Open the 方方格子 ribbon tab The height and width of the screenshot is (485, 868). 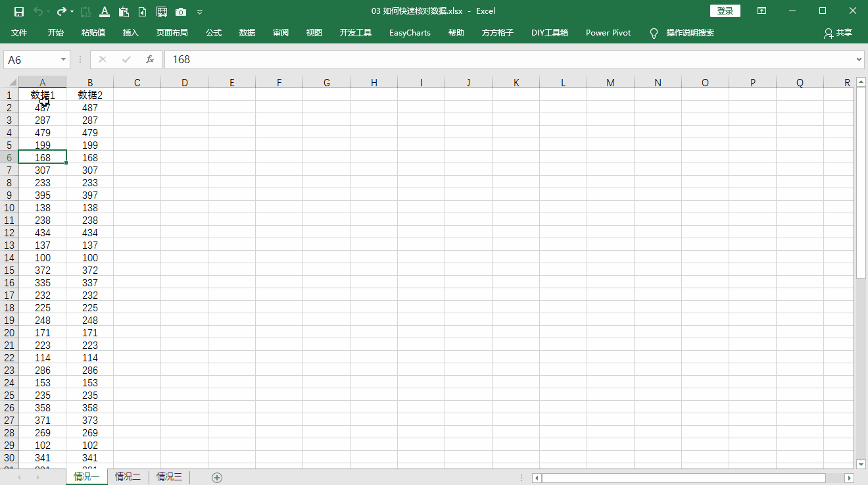coord(498,33)
